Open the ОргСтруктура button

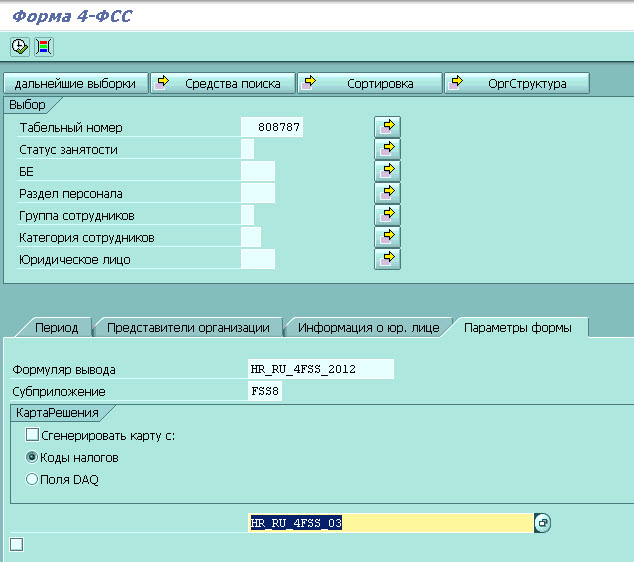pos(517,84)
